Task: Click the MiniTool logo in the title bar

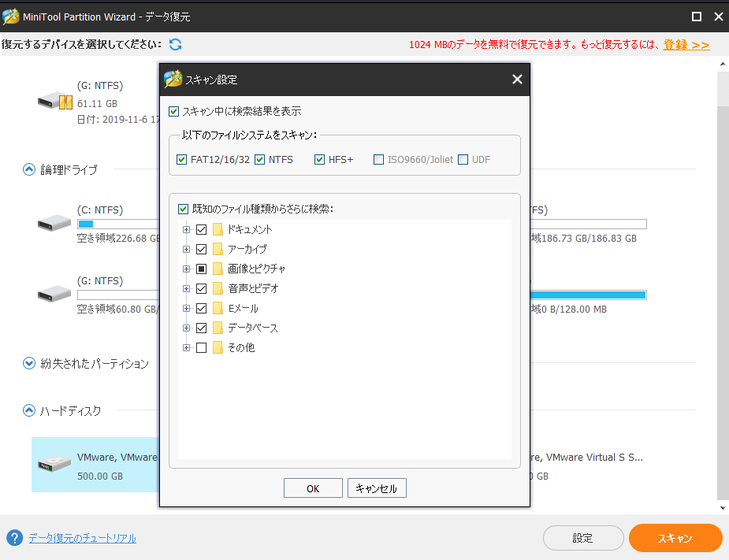Action: 13,16
